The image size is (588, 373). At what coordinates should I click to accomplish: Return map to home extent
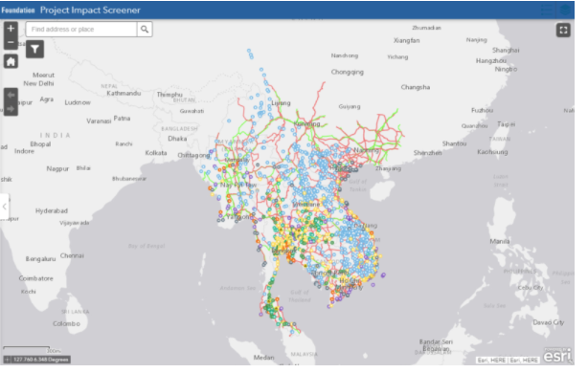tap(11, 61)
